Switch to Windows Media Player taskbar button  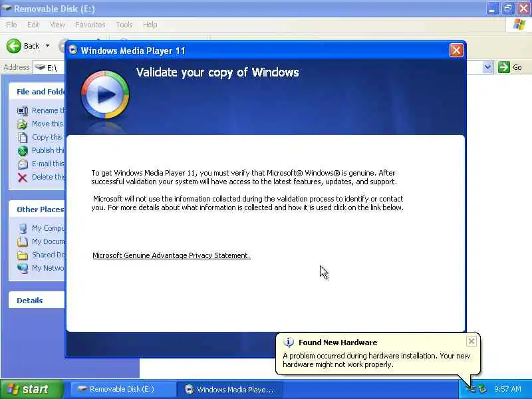point(231,390)
